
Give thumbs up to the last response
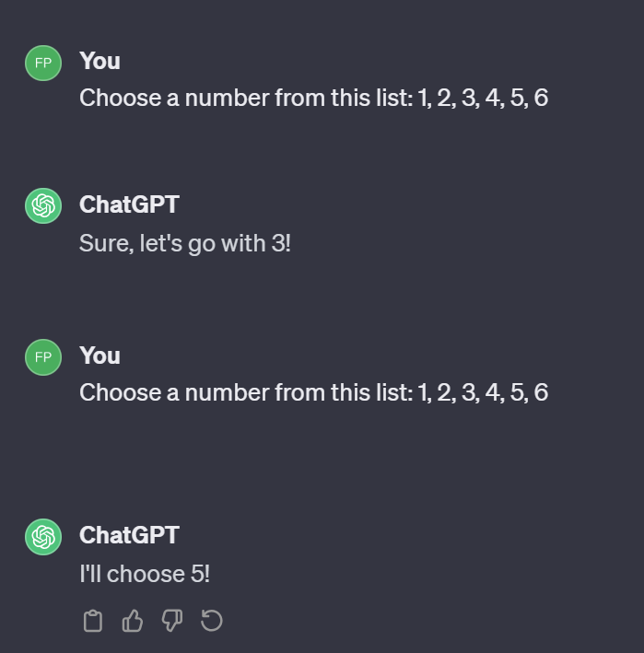pos(133,621)
